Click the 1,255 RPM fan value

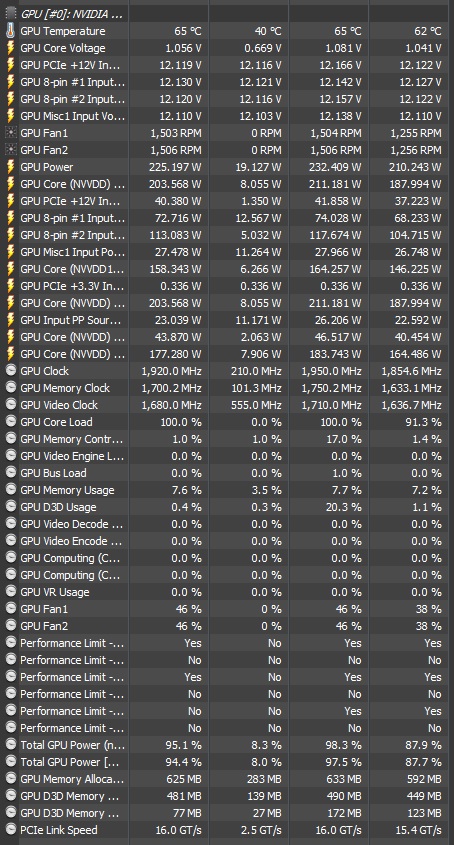(415, 133)
